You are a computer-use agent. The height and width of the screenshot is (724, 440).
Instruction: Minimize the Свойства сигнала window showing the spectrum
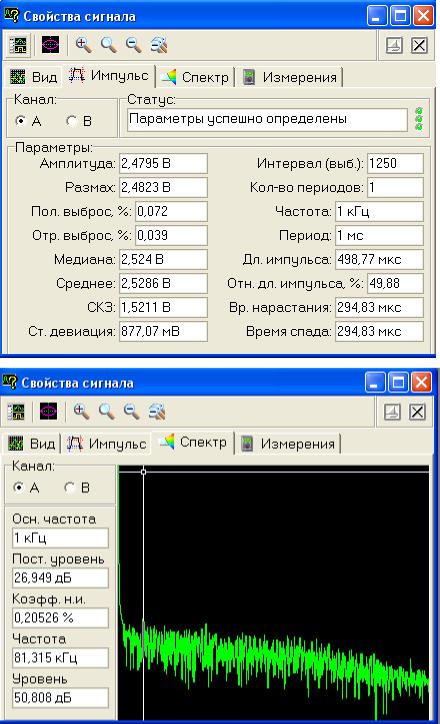point(375,382)
